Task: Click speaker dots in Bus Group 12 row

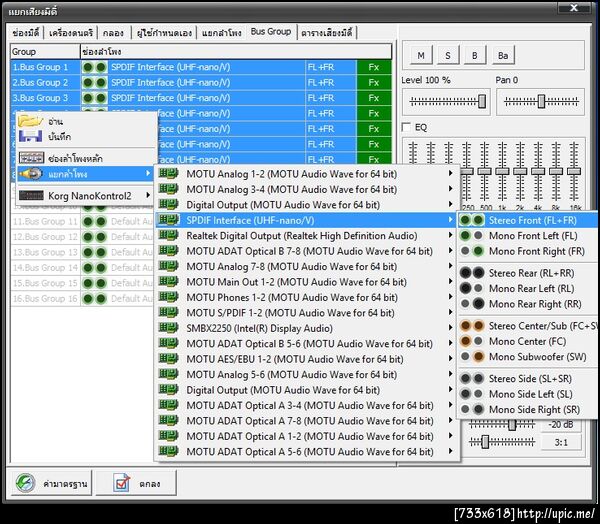Action: click(94, 237)
